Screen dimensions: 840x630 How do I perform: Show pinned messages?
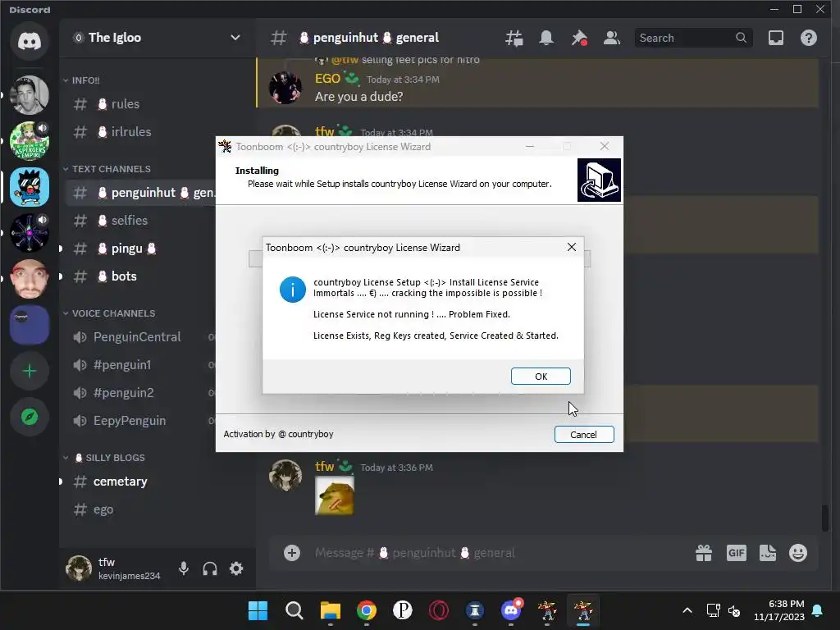[579, 38]
